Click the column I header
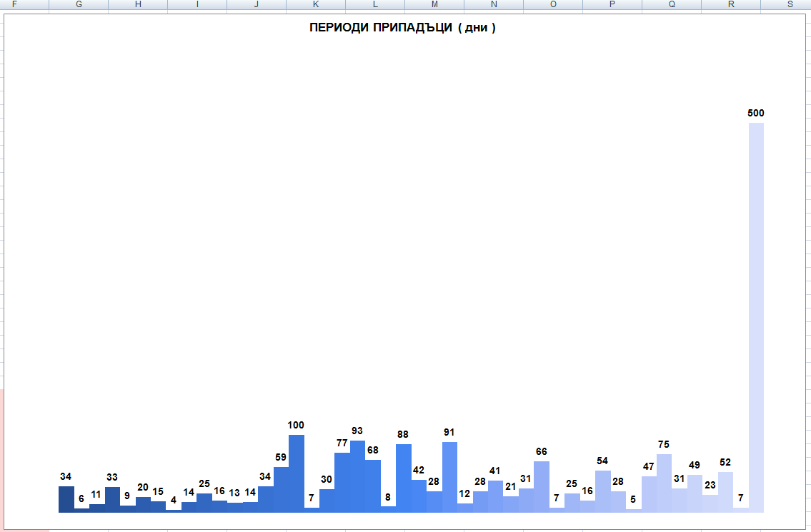This screenshot has width=811, height=532. pos(197,4)
